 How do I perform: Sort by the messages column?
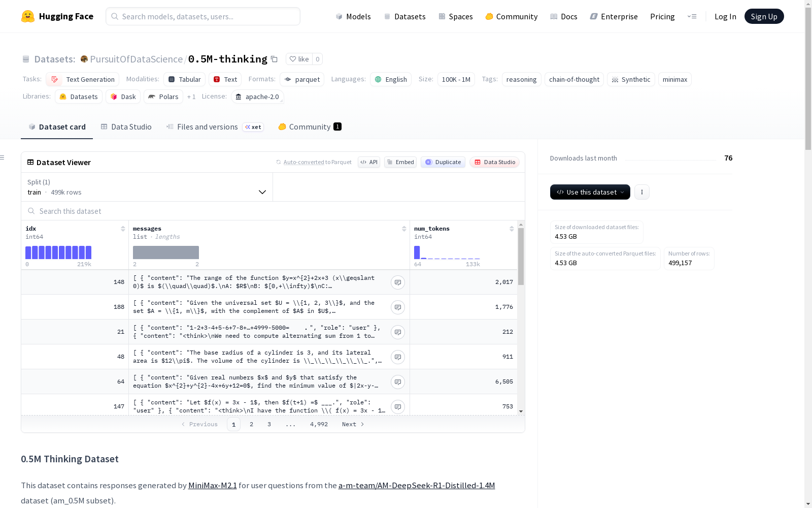point(404,229)
